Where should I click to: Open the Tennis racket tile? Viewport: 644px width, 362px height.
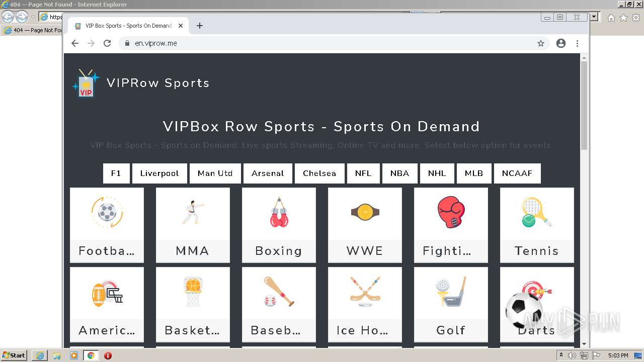pyautogui.click(x=537, y=225)
